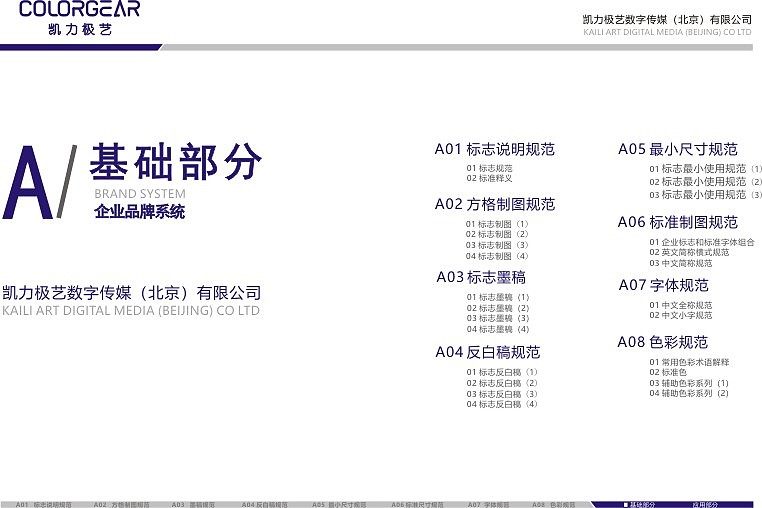Click the COLORGEAR logo in the header

point(79,8)
